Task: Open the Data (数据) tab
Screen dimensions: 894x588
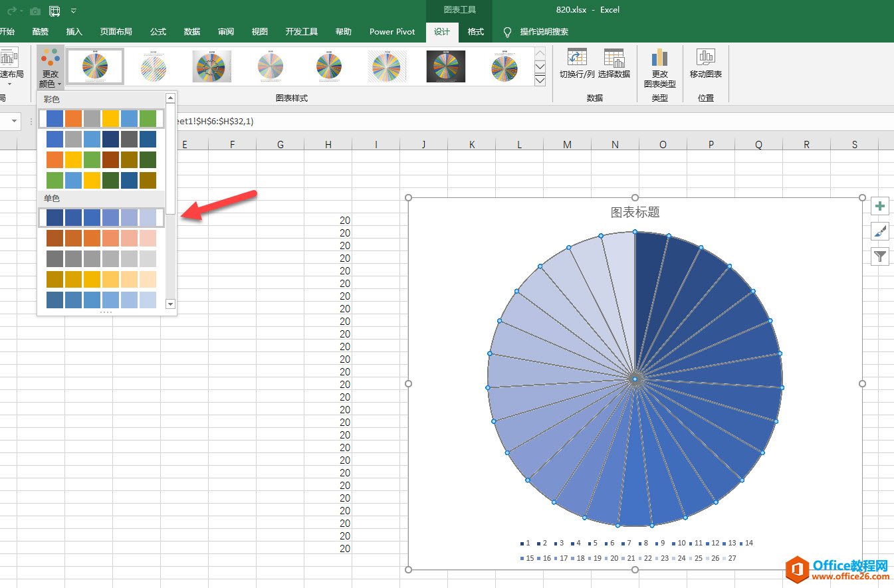Action: [192, 32]
